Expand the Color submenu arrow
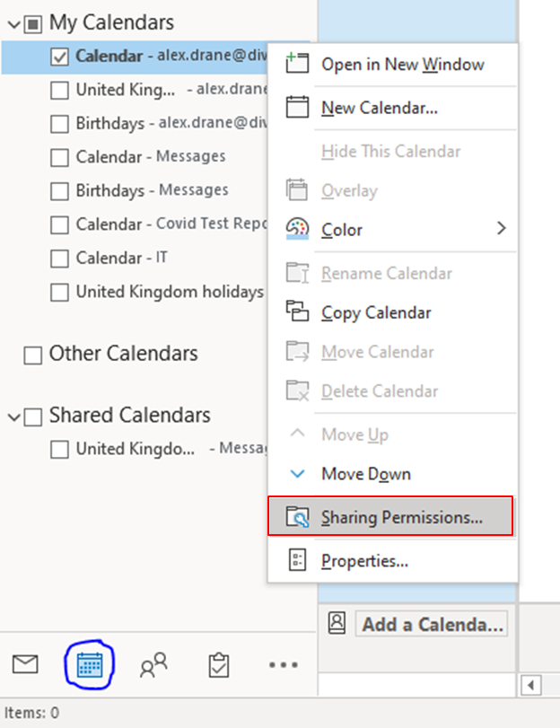The height and width of the screenshot is (728, 560). coord(501,229)
